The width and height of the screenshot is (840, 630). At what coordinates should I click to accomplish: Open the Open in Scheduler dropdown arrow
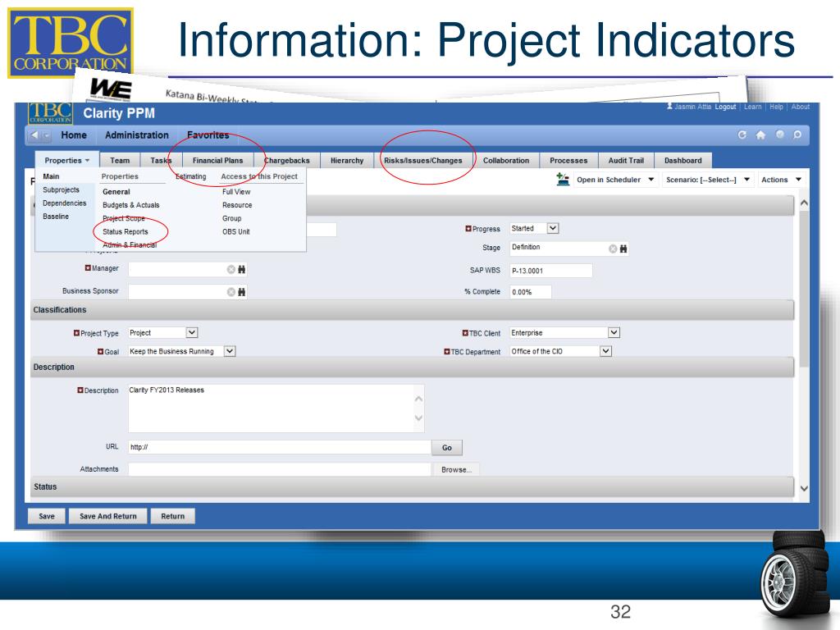pyautogui.click(x=651, y=180)
